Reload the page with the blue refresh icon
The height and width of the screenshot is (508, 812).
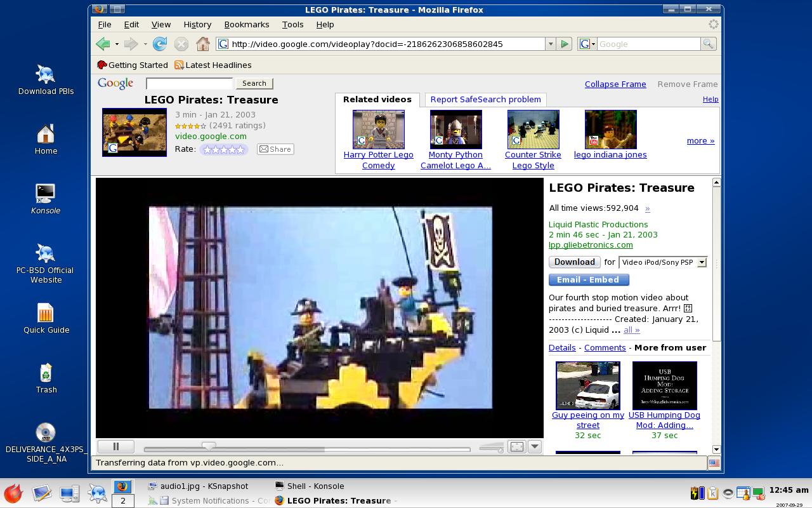(160, 44)
